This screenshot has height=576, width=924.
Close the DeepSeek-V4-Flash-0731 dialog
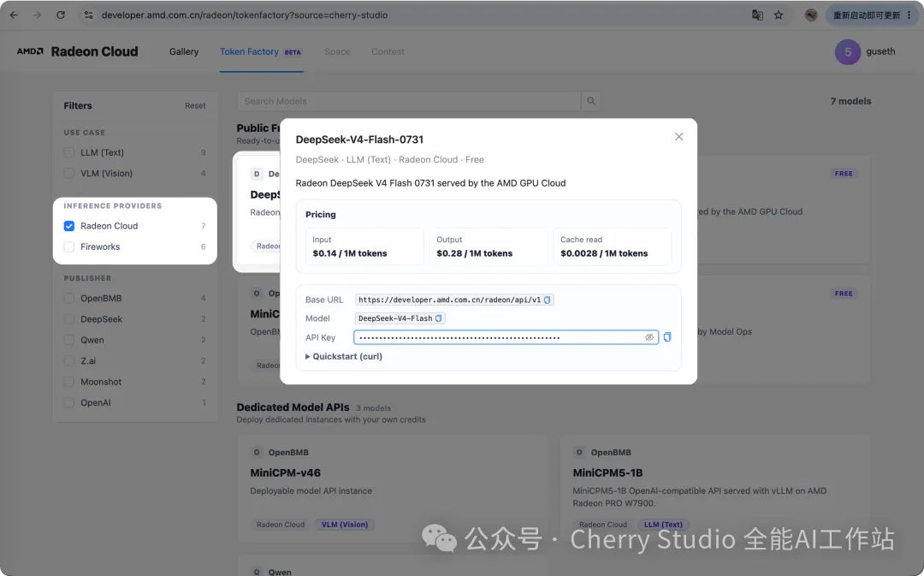coord(678,137)
